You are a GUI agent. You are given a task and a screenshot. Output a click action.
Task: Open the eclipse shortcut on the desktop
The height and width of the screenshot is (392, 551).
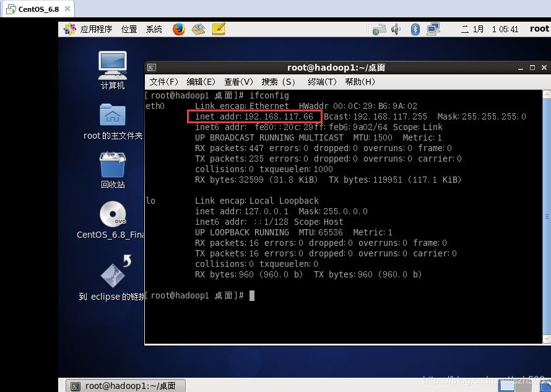(x=112, y=276)
